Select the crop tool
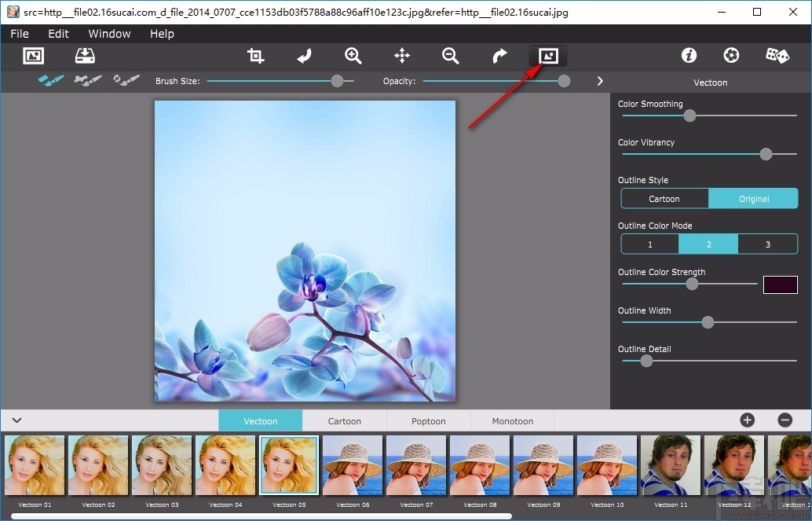Image resolution: width=812 pixels, height=521 pixels. coord(255,56)
